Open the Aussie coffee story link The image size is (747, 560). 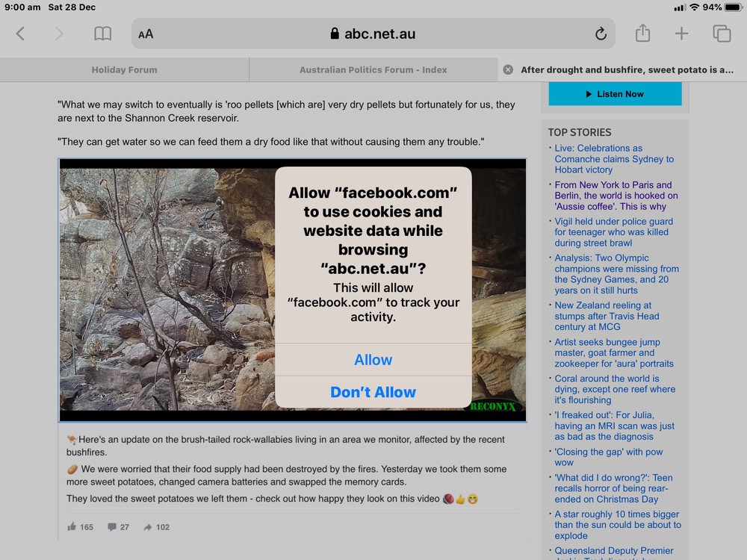coord(616,196)
